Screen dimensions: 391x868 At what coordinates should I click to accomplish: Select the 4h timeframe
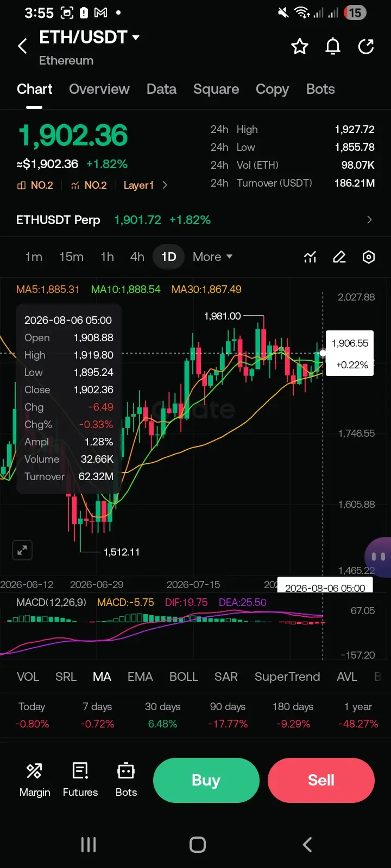(x=137, y=257)
